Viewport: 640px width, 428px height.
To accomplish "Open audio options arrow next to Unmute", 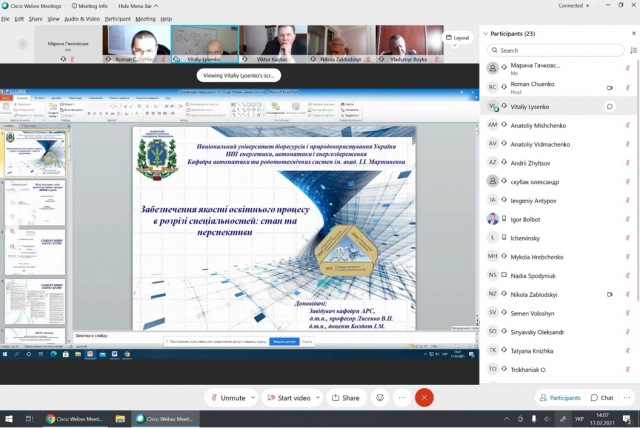I will coord(253,397).
